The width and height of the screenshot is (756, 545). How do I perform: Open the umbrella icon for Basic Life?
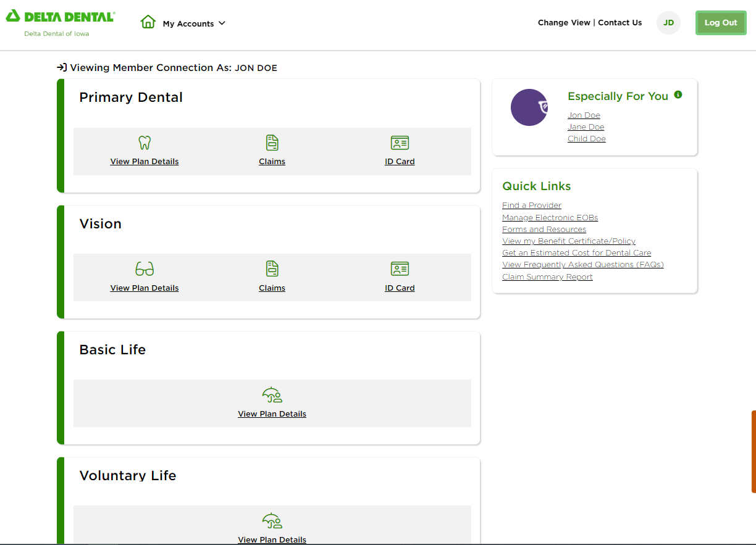click(x=272, y=395)
